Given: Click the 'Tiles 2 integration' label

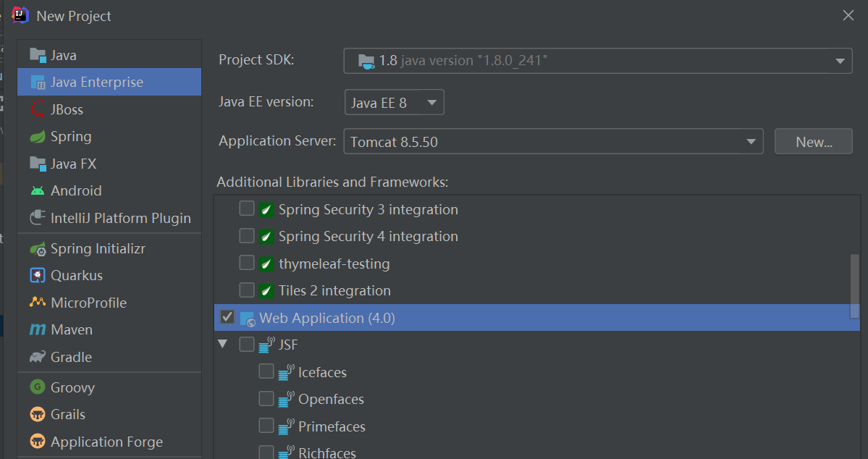Looking at the screenshot, I should [x=334, y=291].
